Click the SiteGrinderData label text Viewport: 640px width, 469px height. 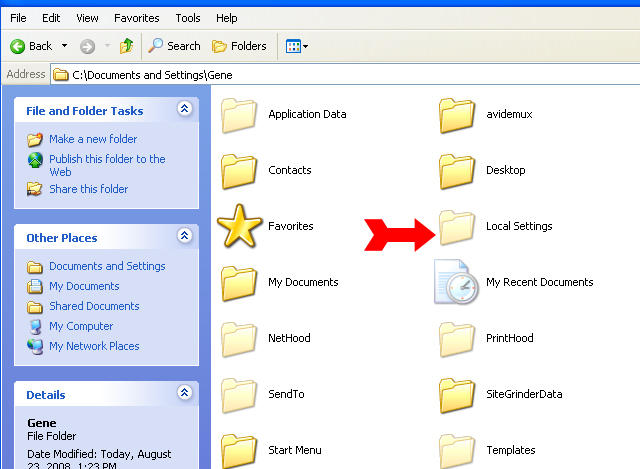click(524, 394)
